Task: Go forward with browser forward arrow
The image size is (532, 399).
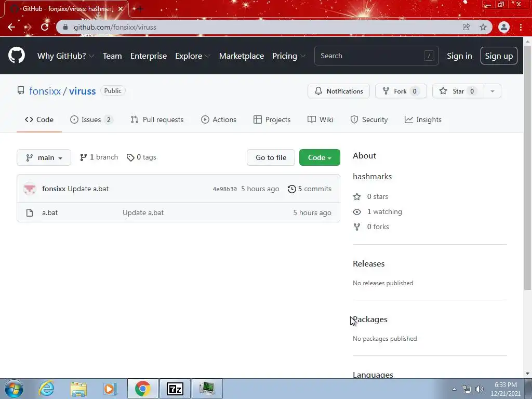Action: coord(28,27)
